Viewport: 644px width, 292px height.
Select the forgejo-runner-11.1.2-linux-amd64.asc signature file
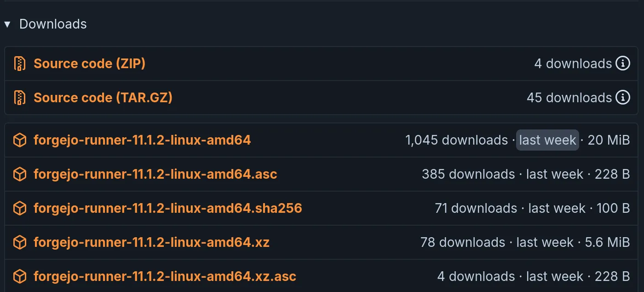[x=155, y=174]
